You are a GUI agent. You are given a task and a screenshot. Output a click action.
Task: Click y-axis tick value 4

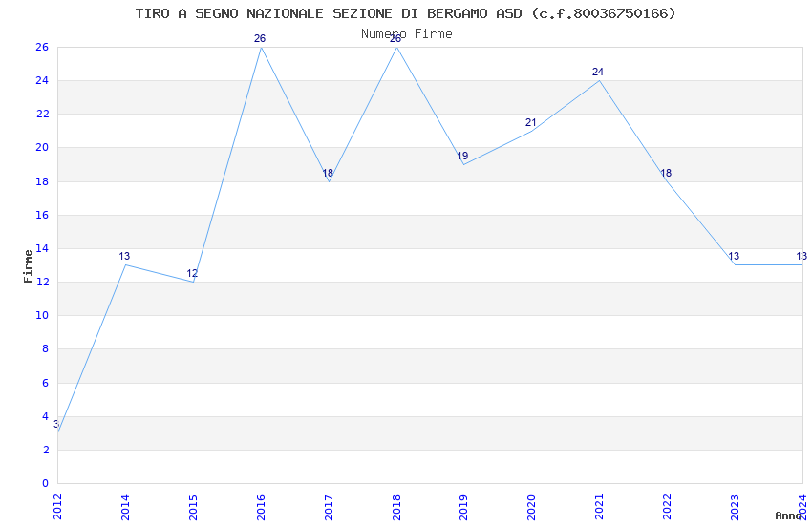click(45, 417)
